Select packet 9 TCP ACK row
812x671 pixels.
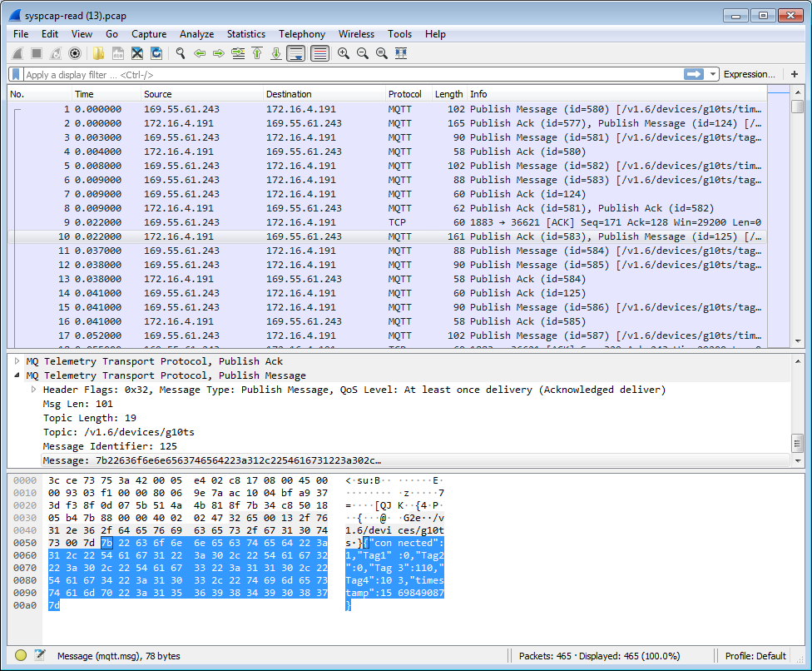coord(388,222)
